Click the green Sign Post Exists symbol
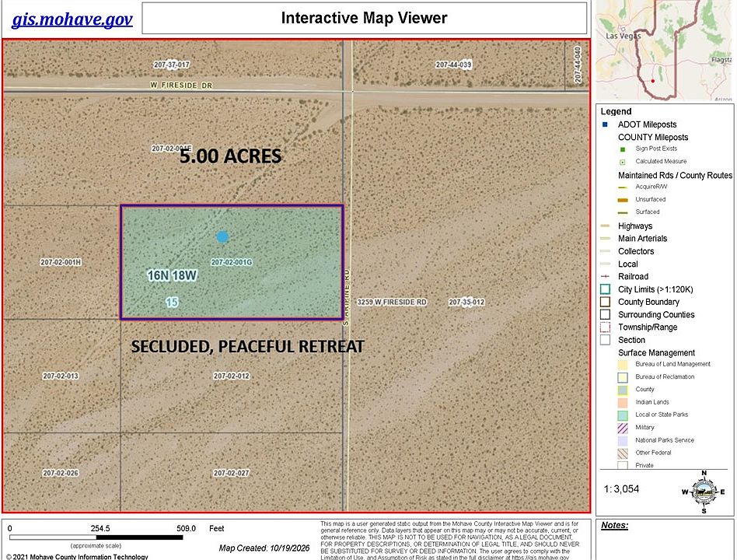 click(623, 149)
